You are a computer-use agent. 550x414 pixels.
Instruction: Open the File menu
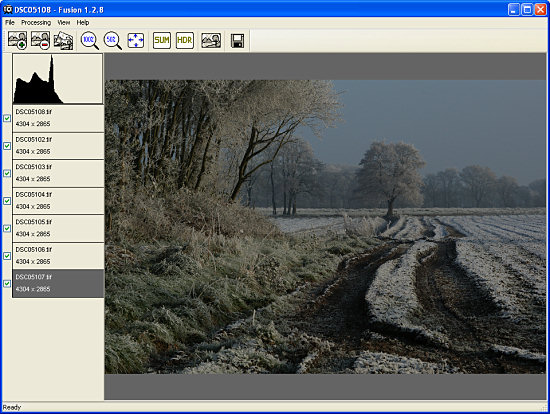tap(10, 22)
